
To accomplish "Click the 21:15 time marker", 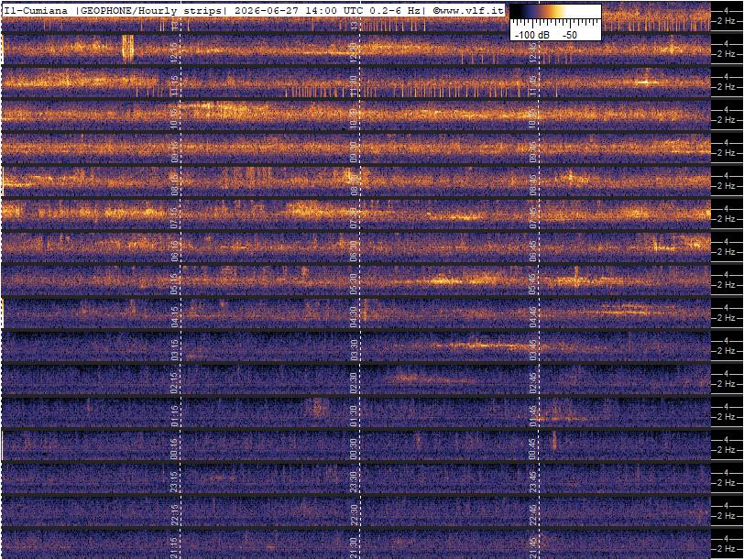I will (174, 548).
